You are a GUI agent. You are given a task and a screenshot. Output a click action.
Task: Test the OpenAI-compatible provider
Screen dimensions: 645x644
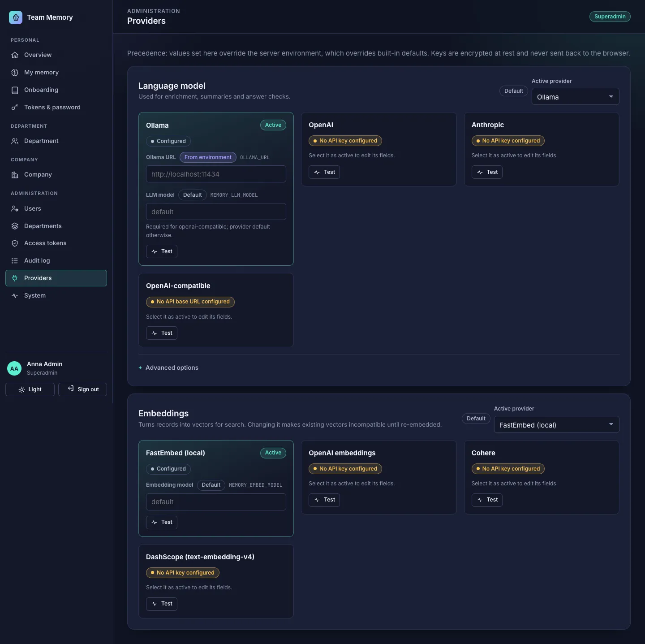tap(162, 333)
